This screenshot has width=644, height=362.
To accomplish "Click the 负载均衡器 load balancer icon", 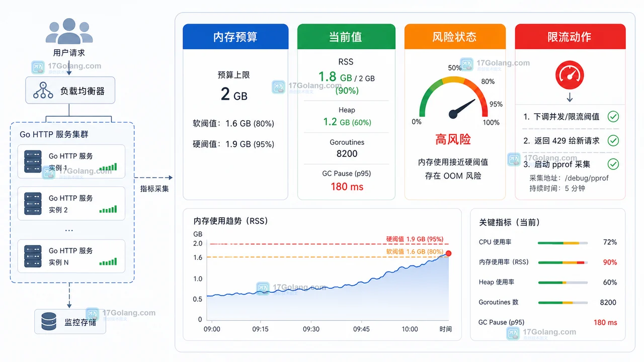I will coord(43,89).
